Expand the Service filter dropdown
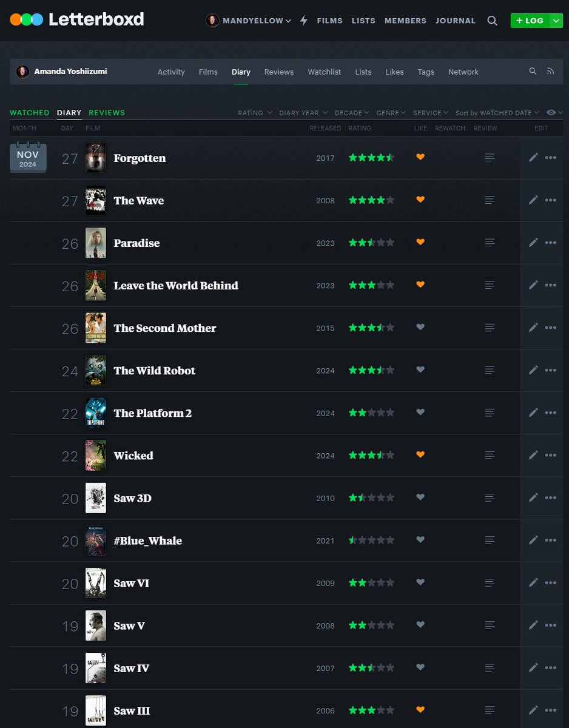Image resolution: width=569 pixels, height=728 pixels. point(431,113)
